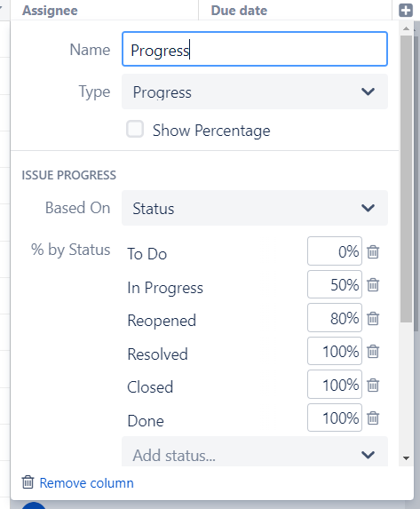420x509 pixels.
Task: Edit the In Progress percentage field
Action: tap(335, 284)
